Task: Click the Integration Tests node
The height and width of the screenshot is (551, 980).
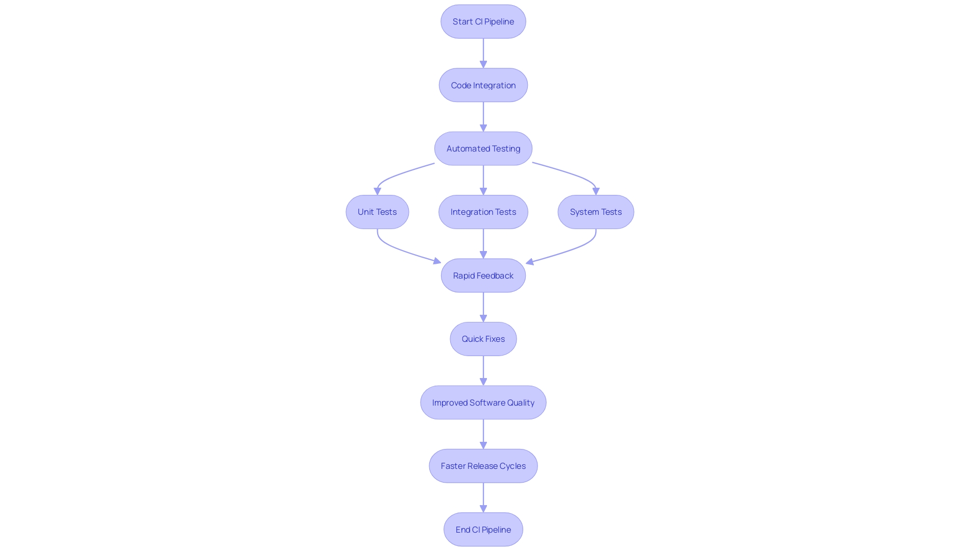Action: click(483, 212)
